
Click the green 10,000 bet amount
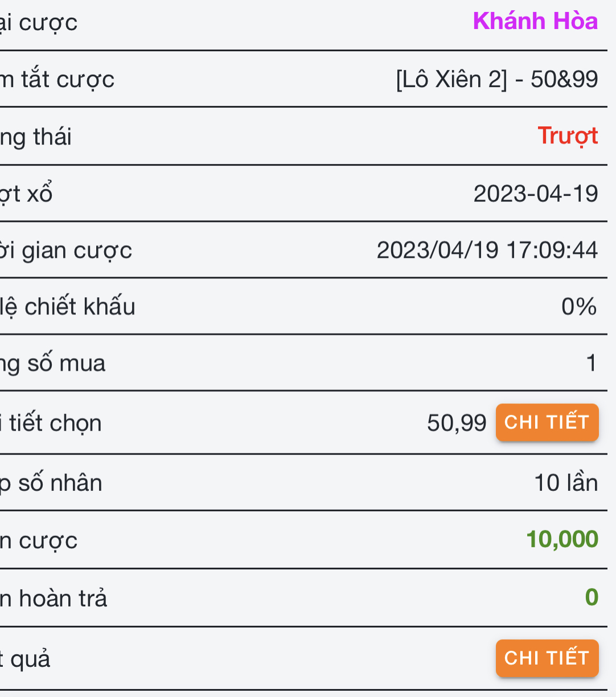pyautogui.click(x=562, y=539)
